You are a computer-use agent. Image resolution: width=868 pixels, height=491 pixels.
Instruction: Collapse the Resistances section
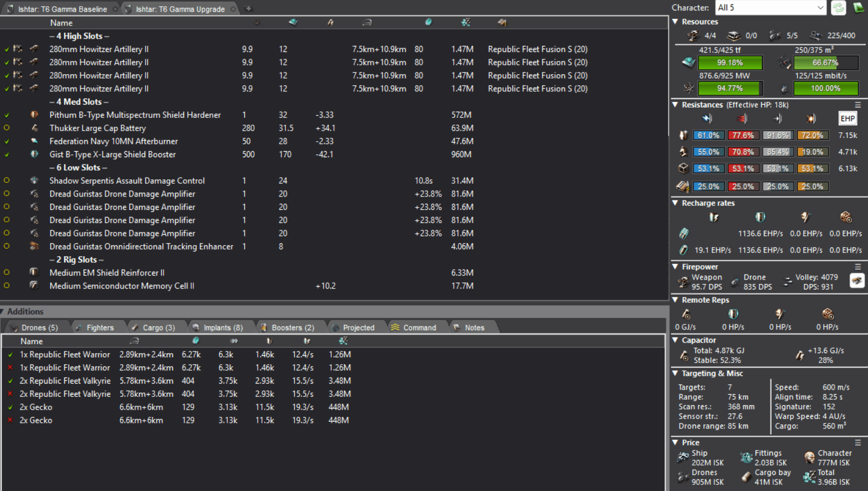675,105
